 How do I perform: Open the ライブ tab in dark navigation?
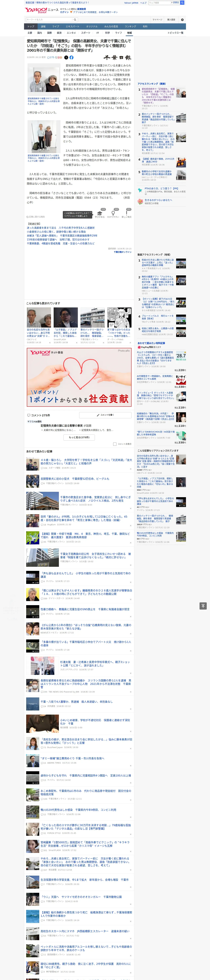click(56, 27)
